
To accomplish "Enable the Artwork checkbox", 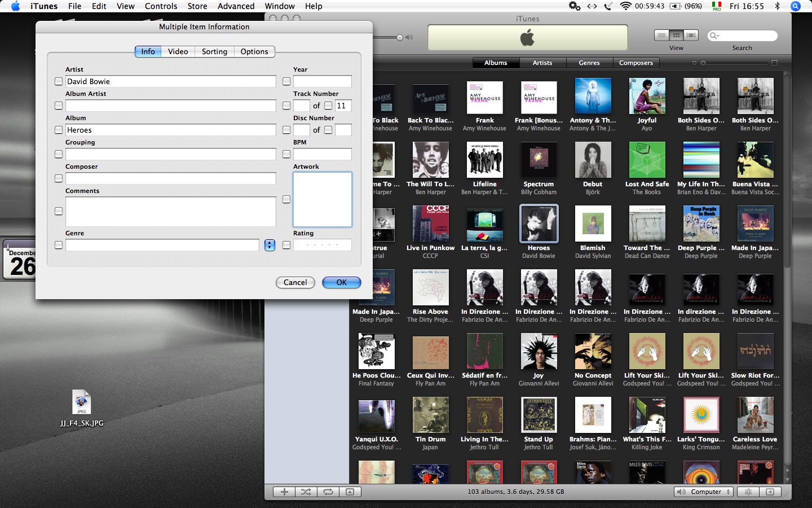I will (286, 199).
